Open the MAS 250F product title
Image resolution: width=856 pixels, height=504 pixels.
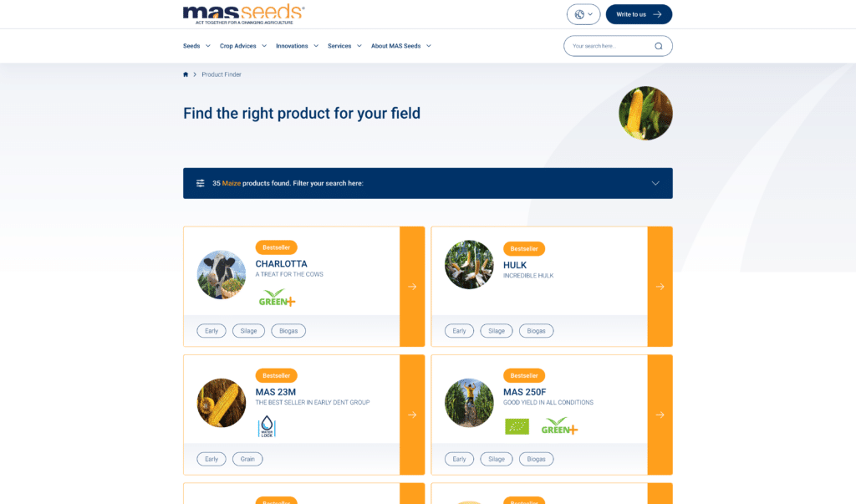coord(525,392)
